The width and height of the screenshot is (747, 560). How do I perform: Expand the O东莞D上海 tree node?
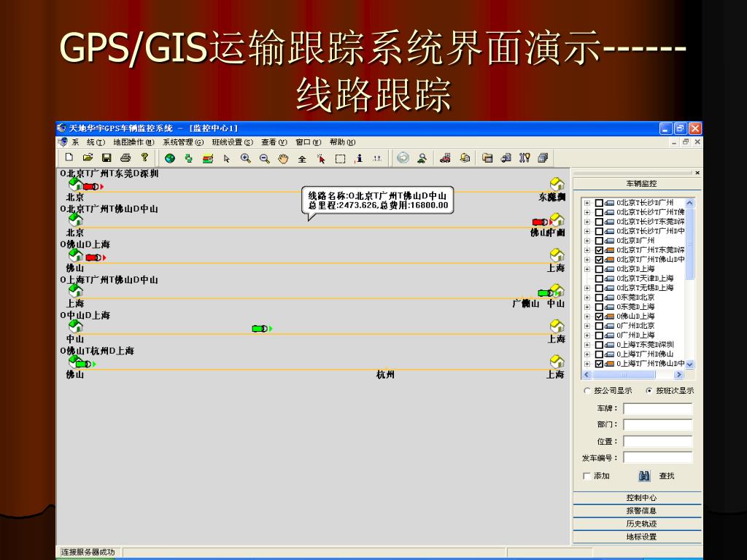point(587,307)
